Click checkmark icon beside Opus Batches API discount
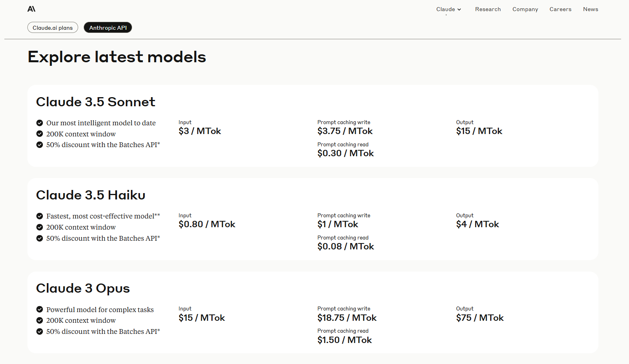This screenshot has height=364, width=629. point(40,331)
